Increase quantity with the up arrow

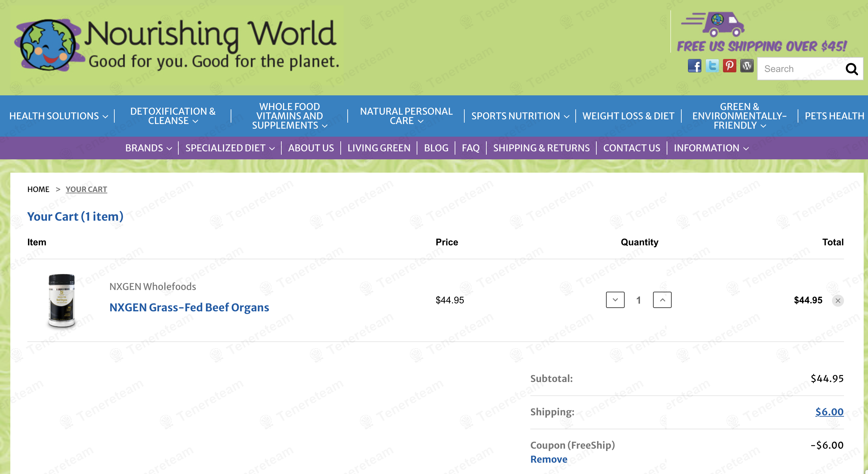pos(662,300)
